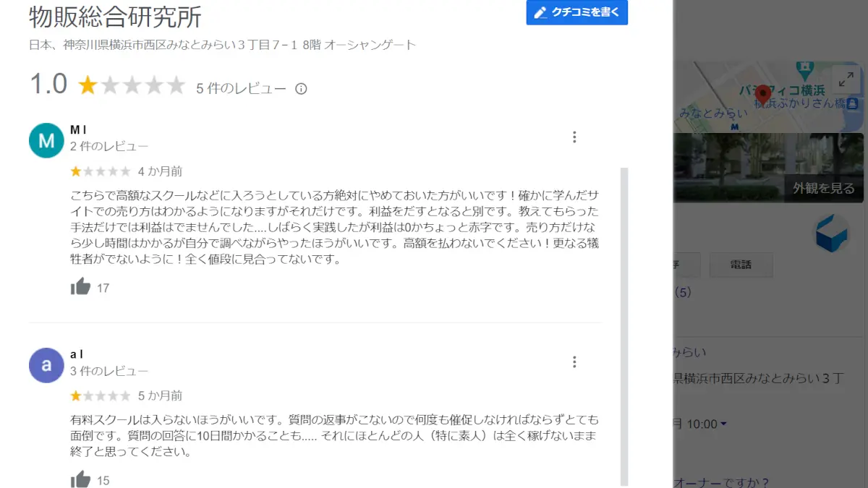Click the 電話 phone button
This screenshot has width=868, height=488.
tap(741, 265)
